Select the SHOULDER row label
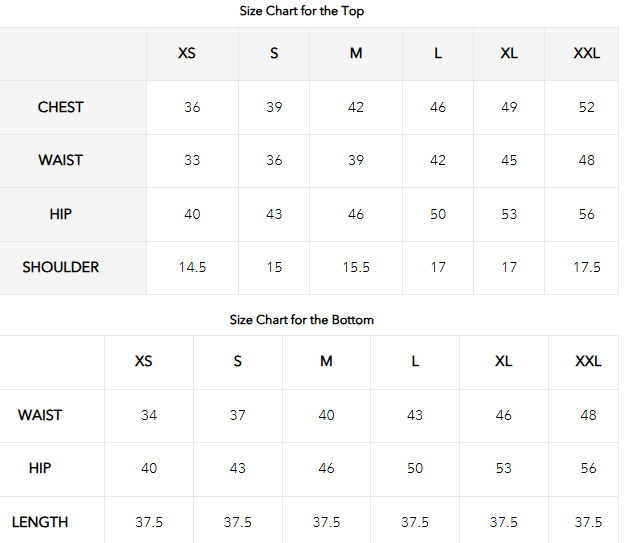This screenshot has height=543, width=624. pos(61,267)
